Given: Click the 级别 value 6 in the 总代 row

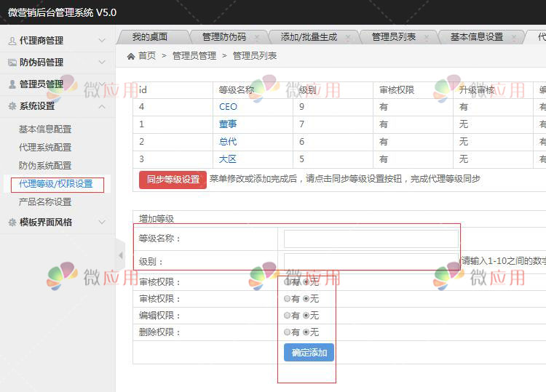Looking at the screenshot, I should 301,142.
